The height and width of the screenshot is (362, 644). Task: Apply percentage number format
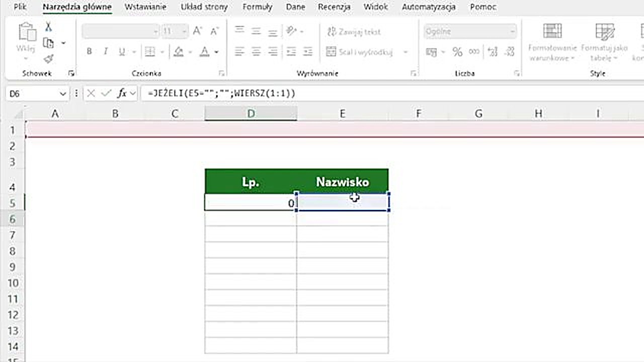click(457, 51)
